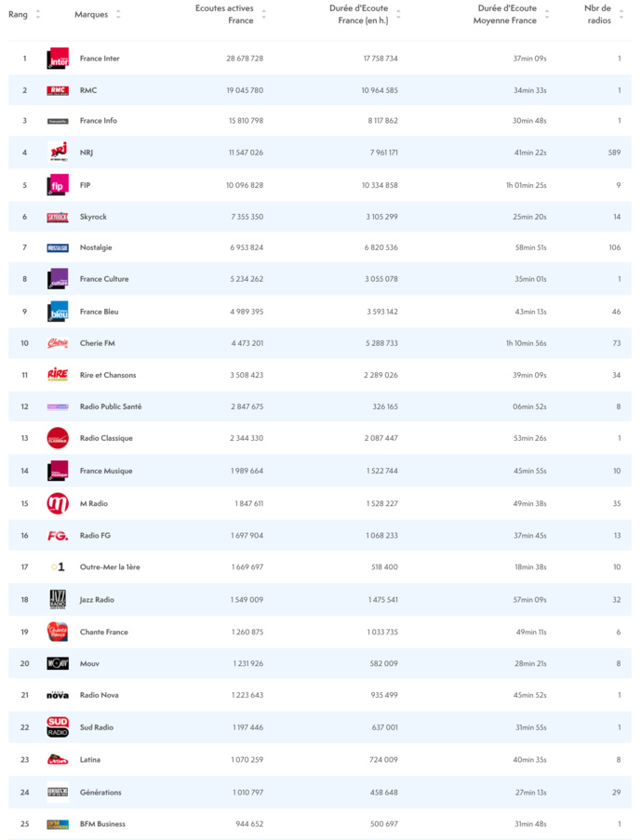
Task: Open the BFM Business station link
Action: pos(105,823)
